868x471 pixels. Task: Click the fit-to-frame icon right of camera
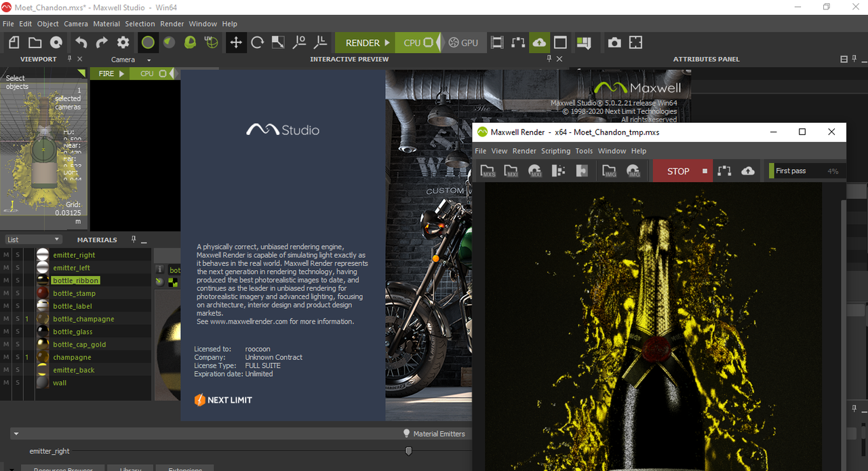[635, 43]
